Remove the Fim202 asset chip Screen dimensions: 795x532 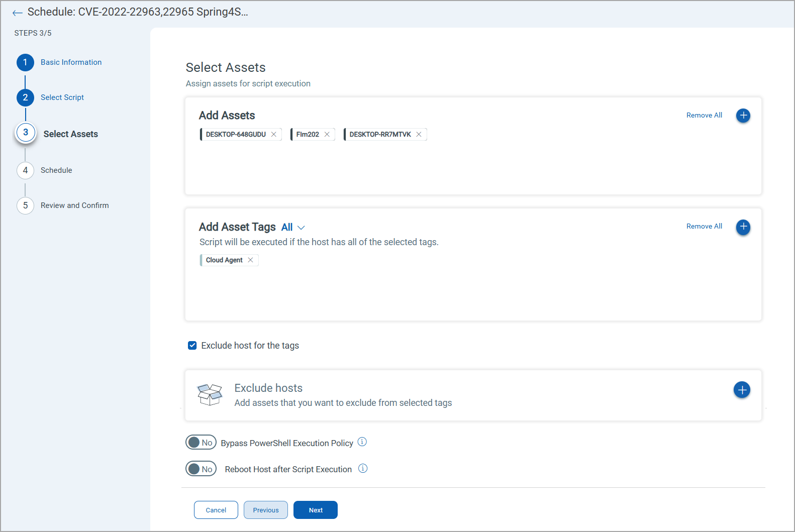(327, 135)
